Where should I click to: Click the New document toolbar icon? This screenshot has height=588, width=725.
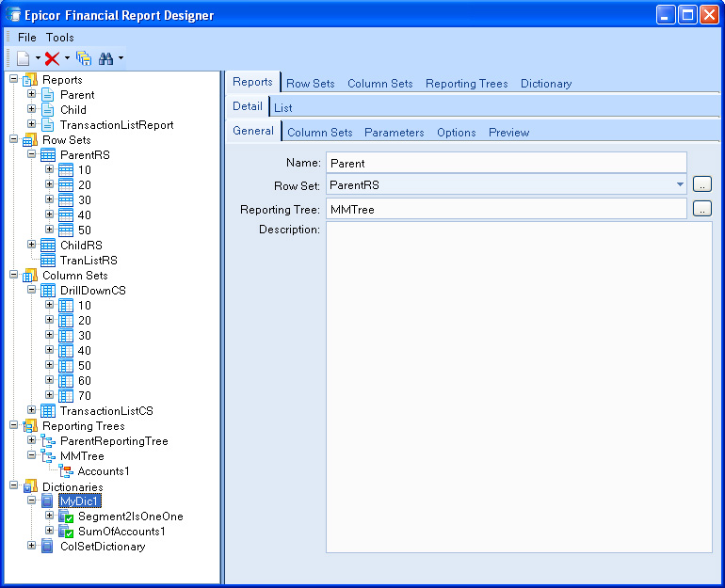click(x=24, y=58)
